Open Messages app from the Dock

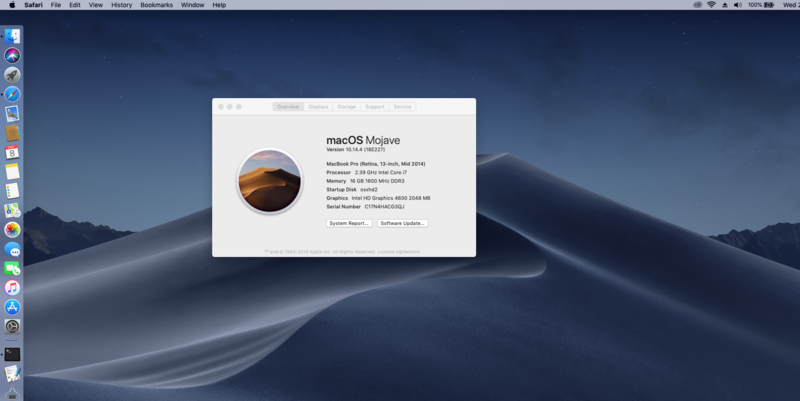pyautogui.click(x=12, y=249)
